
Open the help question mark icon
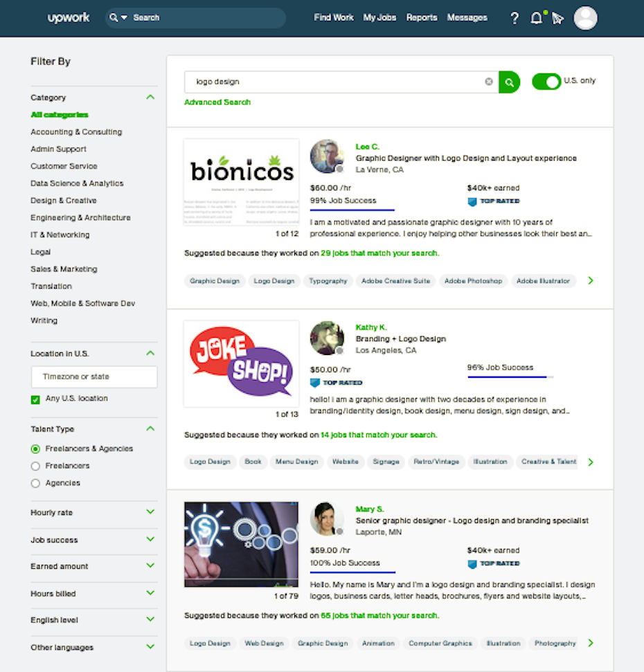(x=514, y=18)
